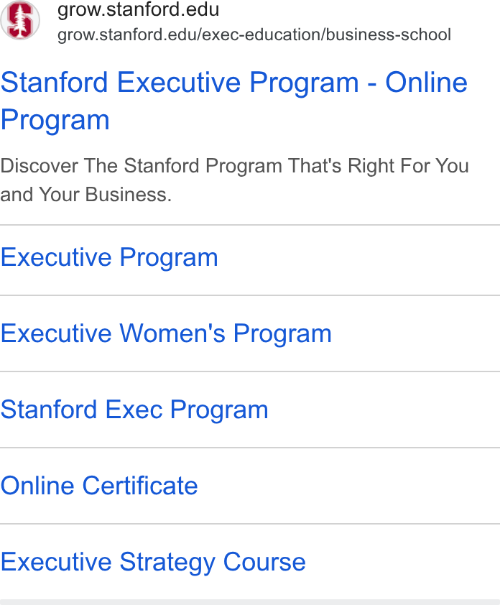Open the Stanford Executive Program headline link
The image size is (500, 605).
coord(234,100)
